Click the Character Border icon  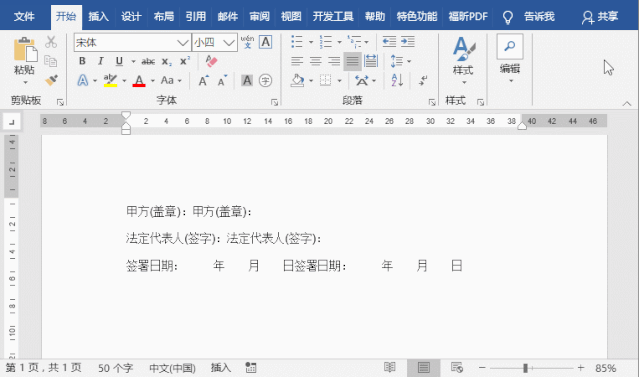(266, 42)
